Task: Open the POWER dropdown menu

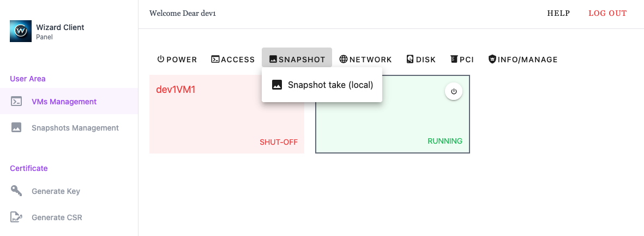Action: coord(177,59)
